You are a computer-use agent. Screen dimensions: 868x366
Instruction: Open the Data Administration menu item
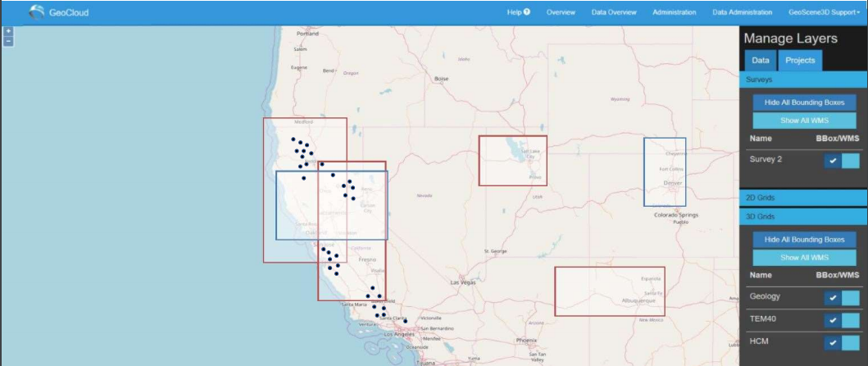(x=743, y=12)
